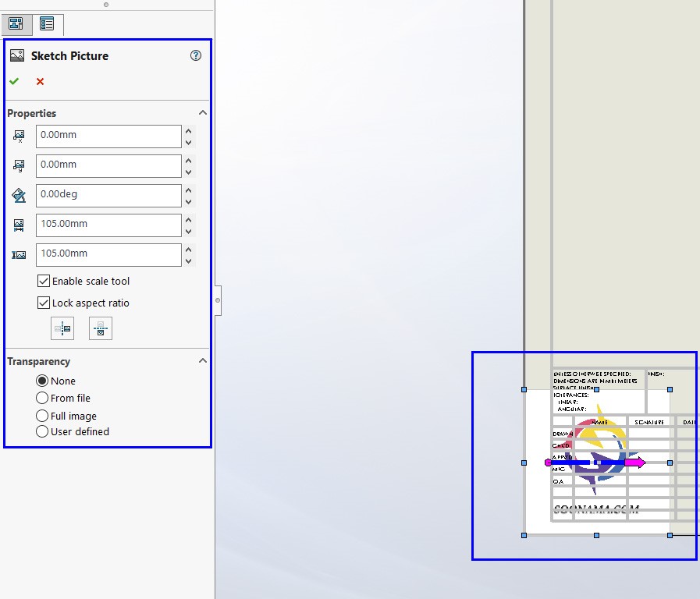Click the grip dot above the panel tabs
The height and width of the screenshot is (599, 700).
[106, 5]
